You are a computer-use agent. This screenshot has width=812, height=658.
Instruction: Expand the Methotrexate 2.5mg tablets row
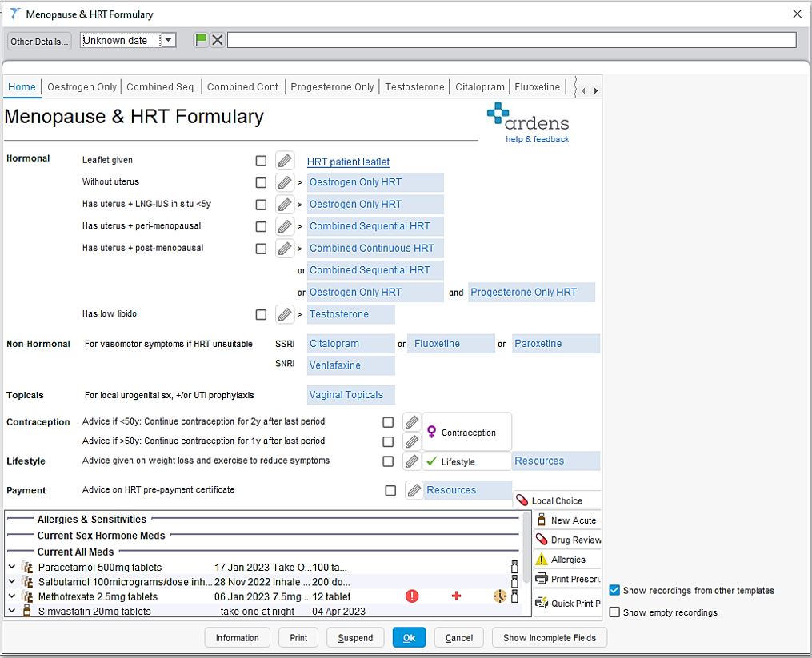pyautogui.click(x=12, y=596)
